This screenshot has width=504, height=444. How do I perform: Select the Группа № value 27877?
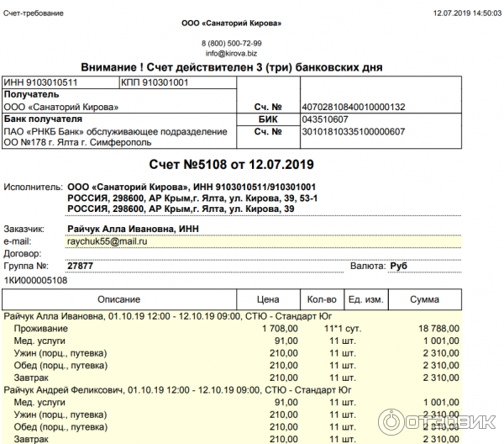click(81, 266)
